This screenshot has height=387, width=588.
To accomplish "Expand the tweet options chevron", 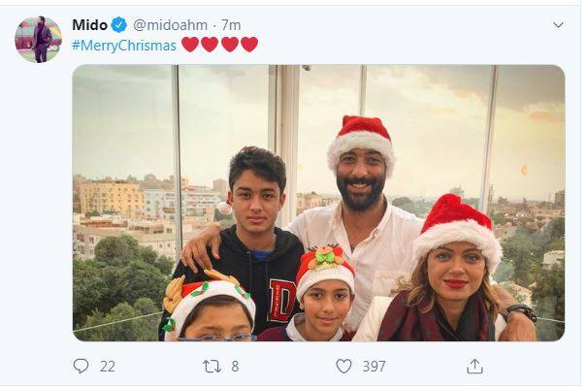I will point(558,25).
